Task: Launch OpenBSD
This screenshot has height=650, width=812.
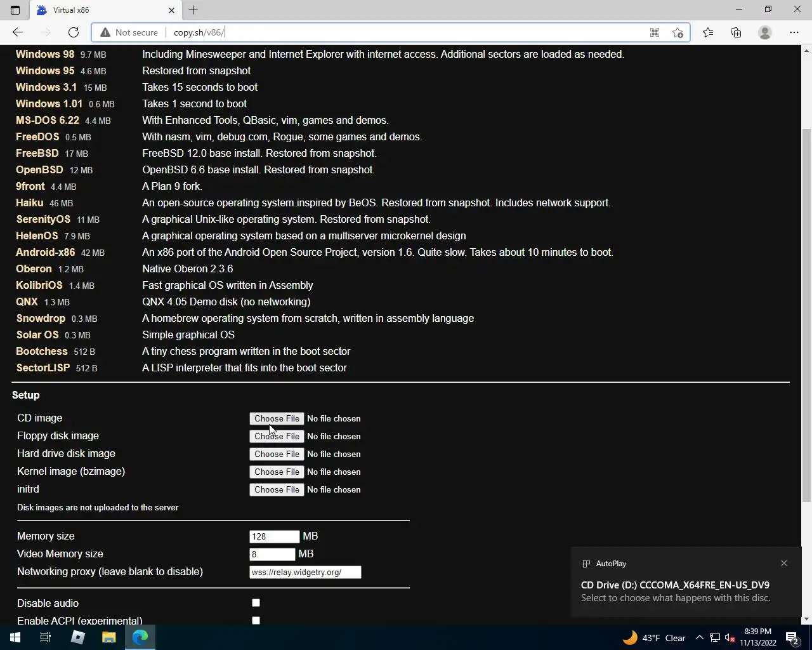Action: pyautogui.click(x=39, y=169)
